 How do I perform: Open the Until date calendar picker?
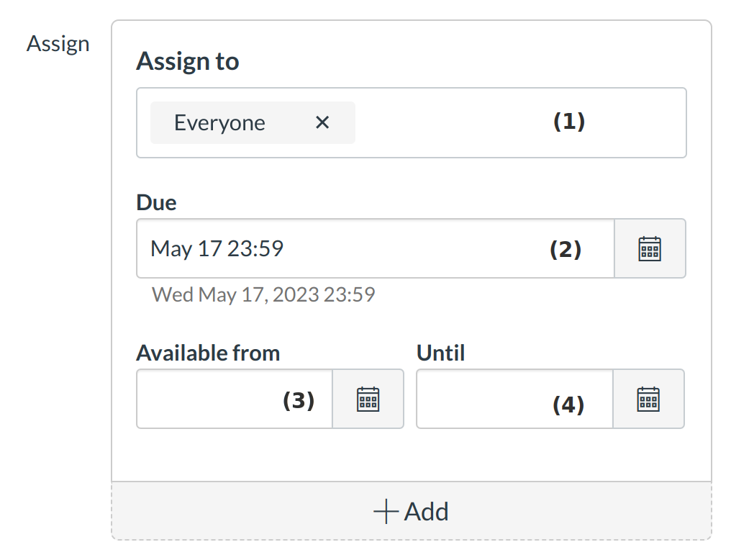tap(648, 399)
